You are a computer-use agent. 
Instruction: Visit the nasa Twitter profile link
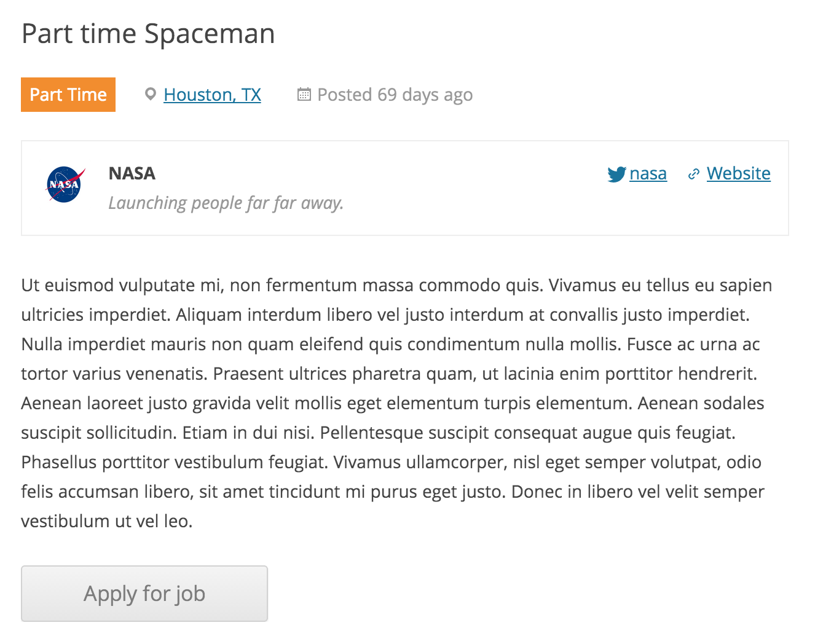click(x=648, y=173)
